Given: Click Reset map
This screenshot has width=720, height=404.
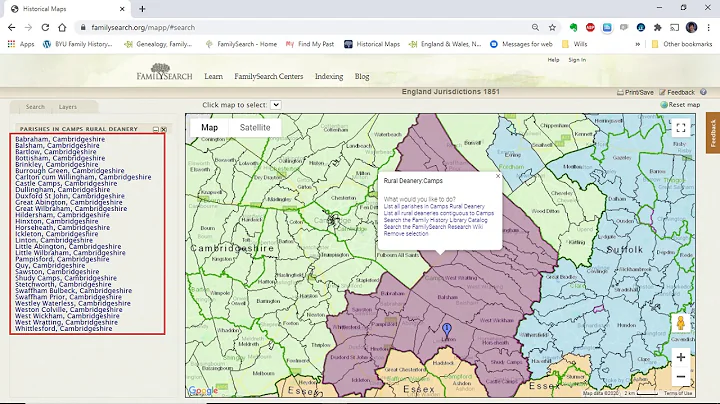Looking at the screenshot, I should point(680,105).
